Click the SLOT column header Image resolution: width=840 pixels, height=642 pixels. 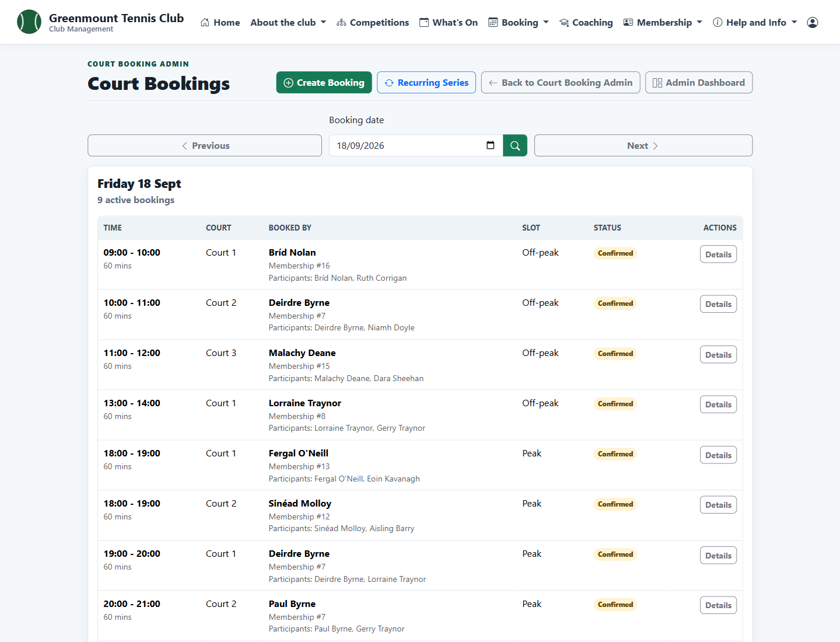click(531, 228)
